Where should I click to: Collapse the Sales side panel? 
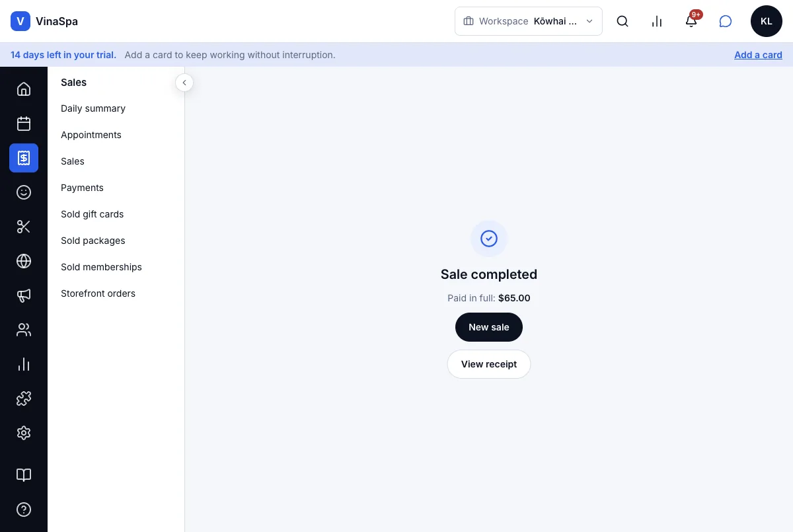[x=184, y=83]
